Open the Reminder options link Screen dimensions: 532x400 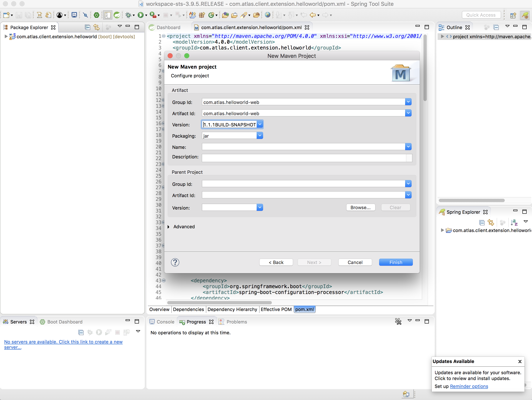click(469, 386)
